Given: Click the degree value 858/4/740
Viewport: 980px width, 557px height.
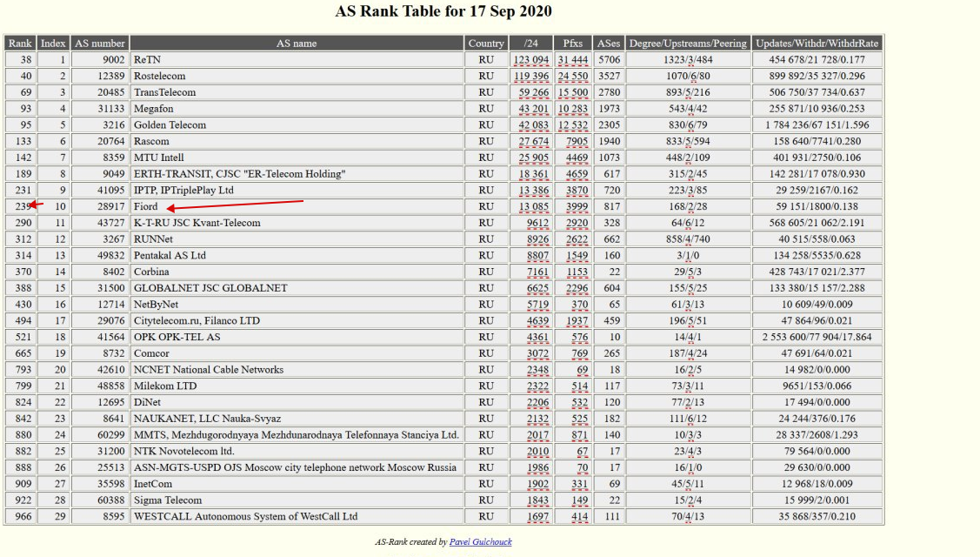Looking at the screenshot, I should tap(688, 239).
